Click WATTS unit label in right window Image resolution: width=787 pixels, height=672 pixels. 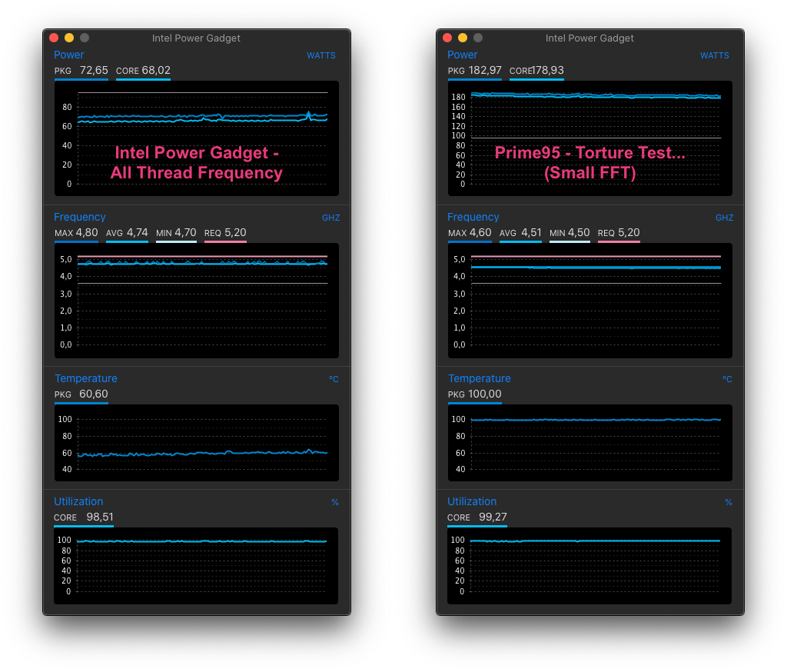tap(715, 56)
